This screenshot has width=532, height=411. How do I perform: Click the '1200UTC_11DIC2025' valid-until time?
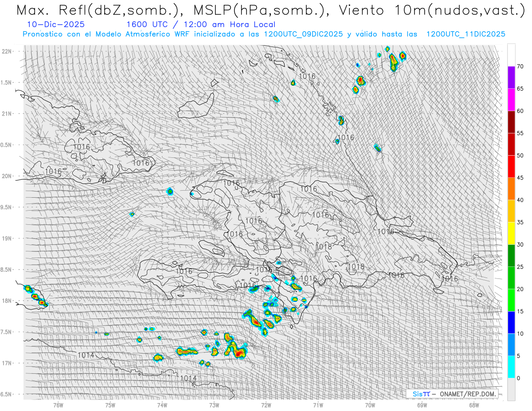point(465,34)
